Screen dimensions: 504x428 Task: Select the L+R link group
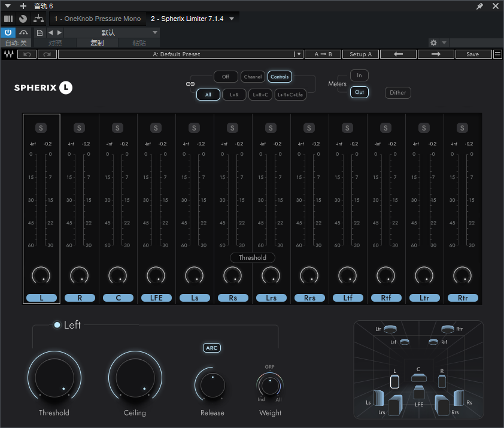(234, 95)
